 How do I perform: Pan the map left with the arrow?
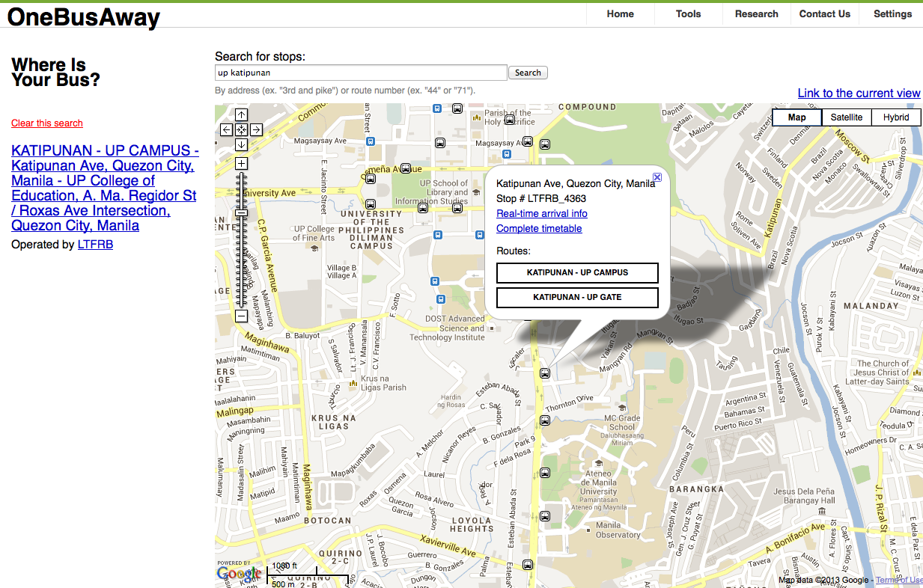coord(227,129)
